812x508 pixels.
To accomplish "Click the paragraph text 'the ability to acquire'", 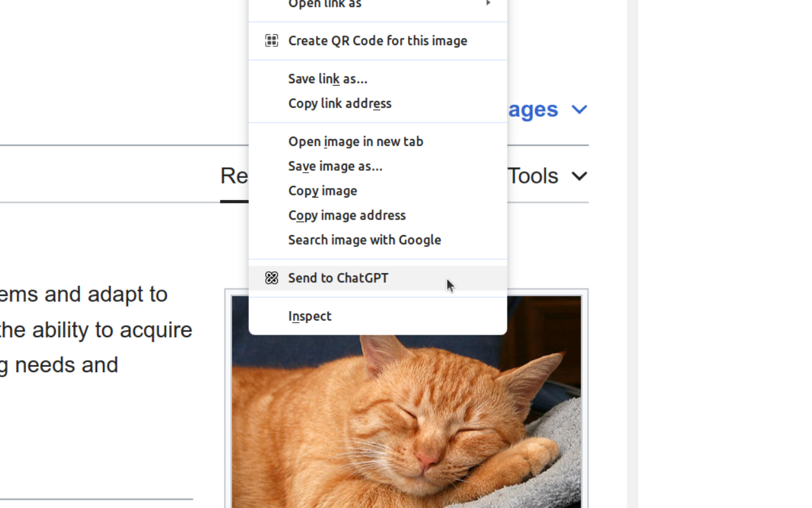I will coord(96,330).
